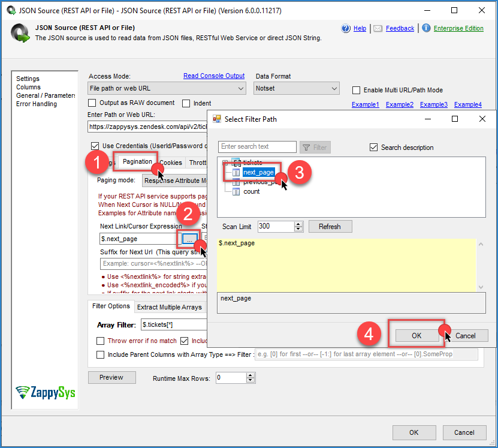Increase the Scan Limit with up arrow
The image size is (498, 448).
click(x=298, y=224)
